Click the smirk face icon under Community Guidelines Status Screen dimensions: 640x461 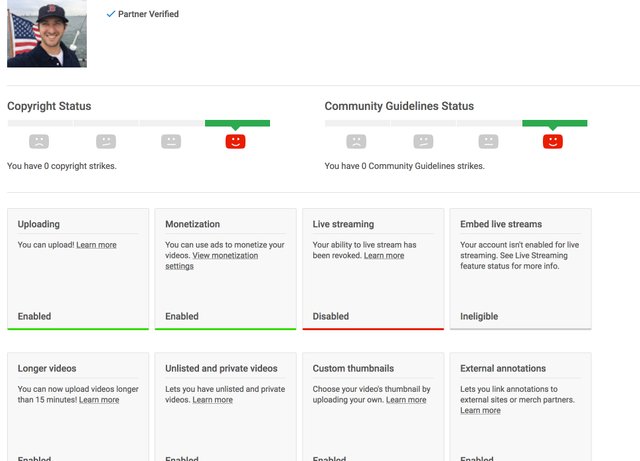click(x=423, y=141)
